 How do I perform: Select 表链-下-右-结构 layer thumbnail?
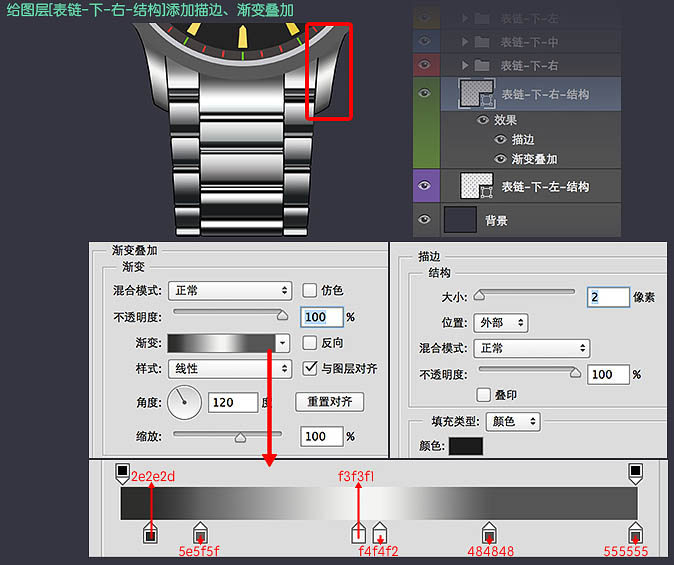(477, 93)
